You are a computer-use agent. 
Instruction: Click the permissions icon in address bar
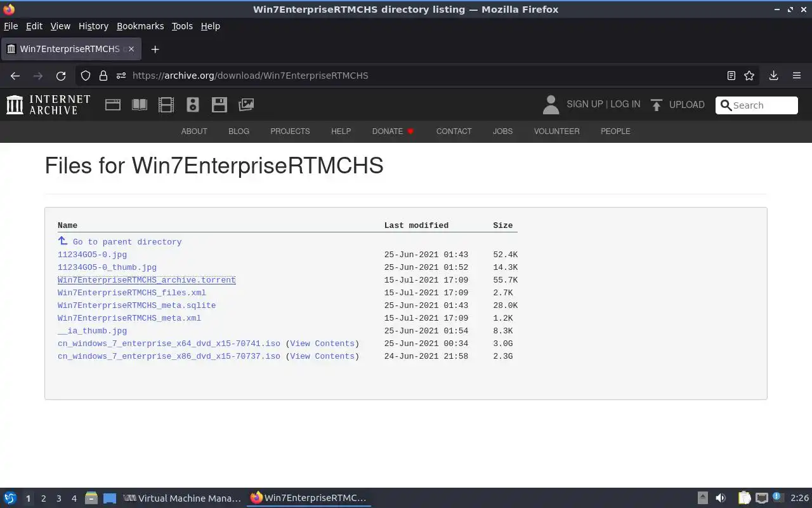click(121, 76)
